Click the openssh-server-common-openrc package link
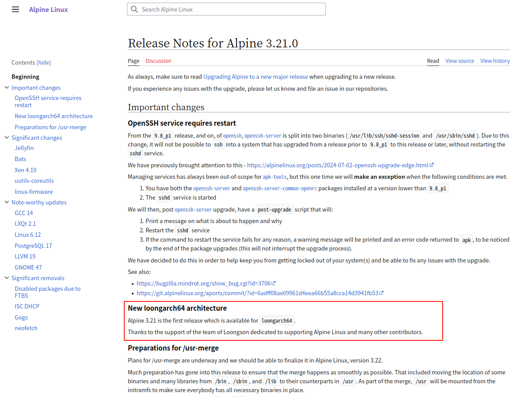Screen dimensions: 532x397 [x=279, y=188]
